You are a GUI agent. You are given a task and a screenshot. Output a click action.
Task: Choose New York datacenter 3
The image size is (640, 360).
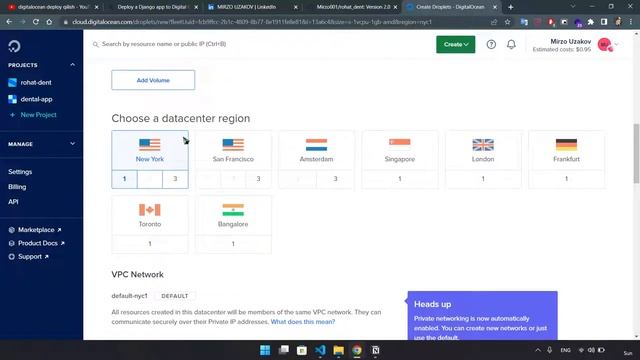pyautogui.click(x=175, y=179)
